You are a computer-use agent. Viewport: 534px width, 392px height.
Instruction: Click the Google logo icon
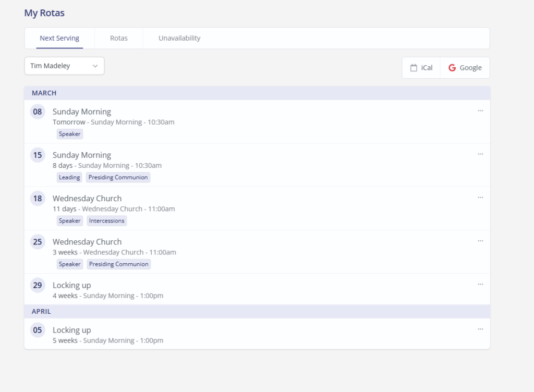(452, 68)
